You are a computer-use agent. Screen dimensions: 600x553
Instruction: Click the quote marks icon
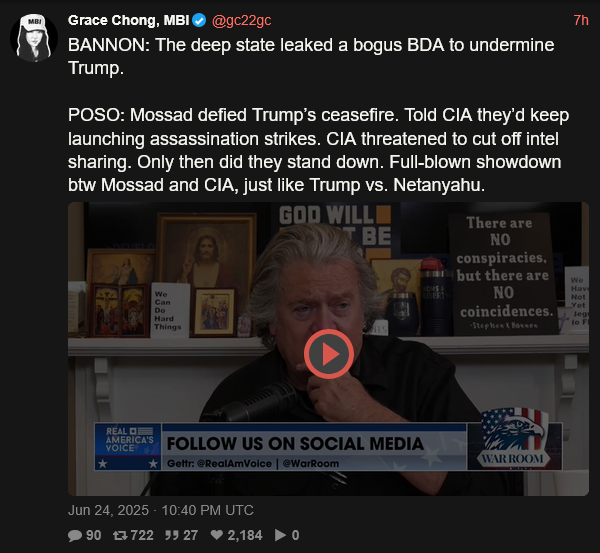coord(172,535)
